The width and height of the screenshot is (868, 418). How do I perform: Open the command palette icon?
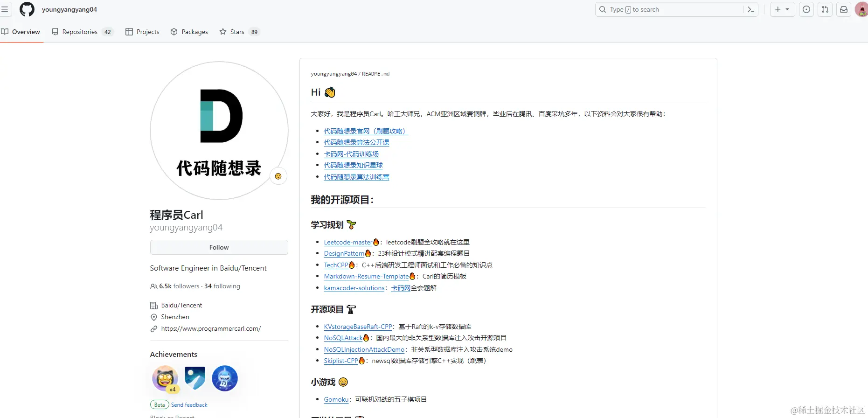click(x=750, y=9)
